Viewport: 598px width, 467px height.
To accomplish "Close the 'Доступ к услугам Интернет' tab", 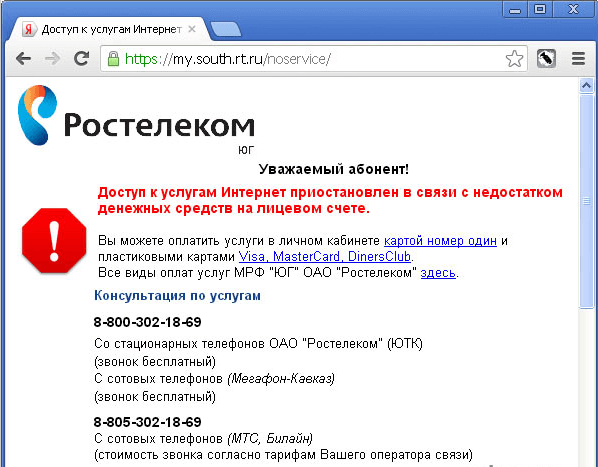I will coord(192,29).
